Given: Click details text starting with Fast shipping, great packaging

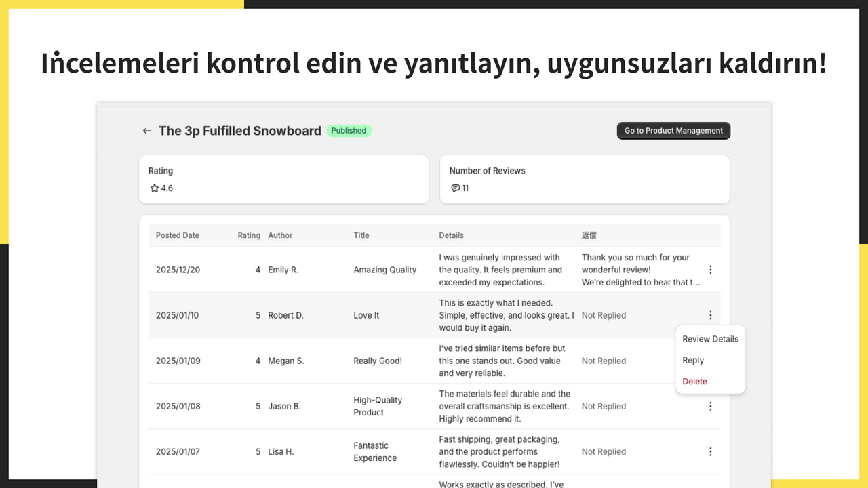Looking at the screenshot, I should click(500, 451).
